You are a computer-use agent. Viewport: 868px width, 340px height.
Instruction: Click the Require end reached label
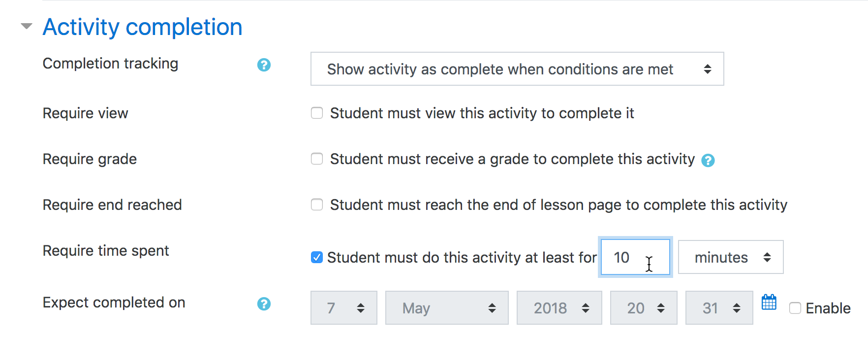pyautogui.click(x=112, y=205)
